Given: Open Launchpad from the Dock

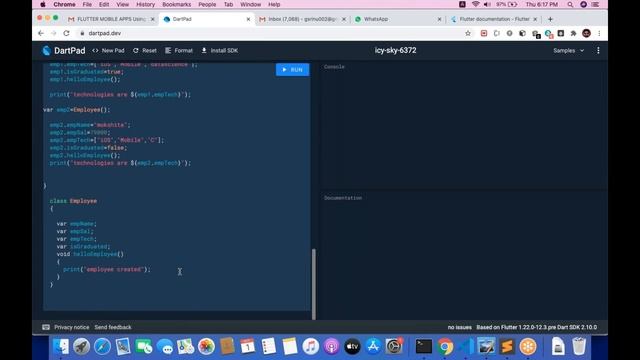Looking at the screenshot, I should coord(82,347).
